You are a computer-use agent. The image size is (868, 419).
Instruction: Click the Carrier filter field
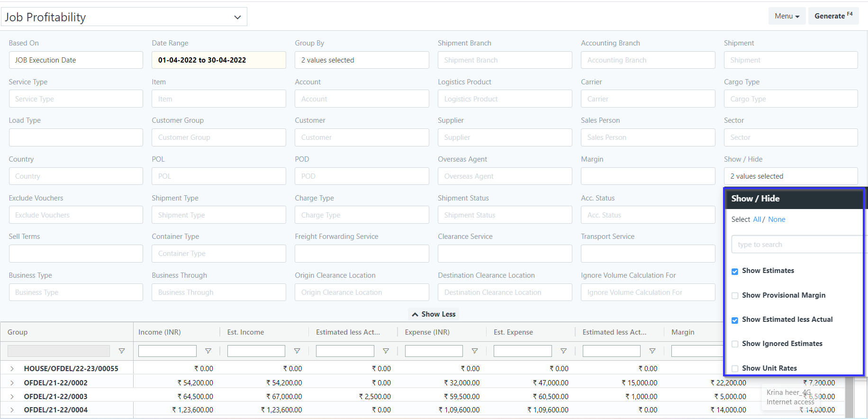tap(648, 99)
